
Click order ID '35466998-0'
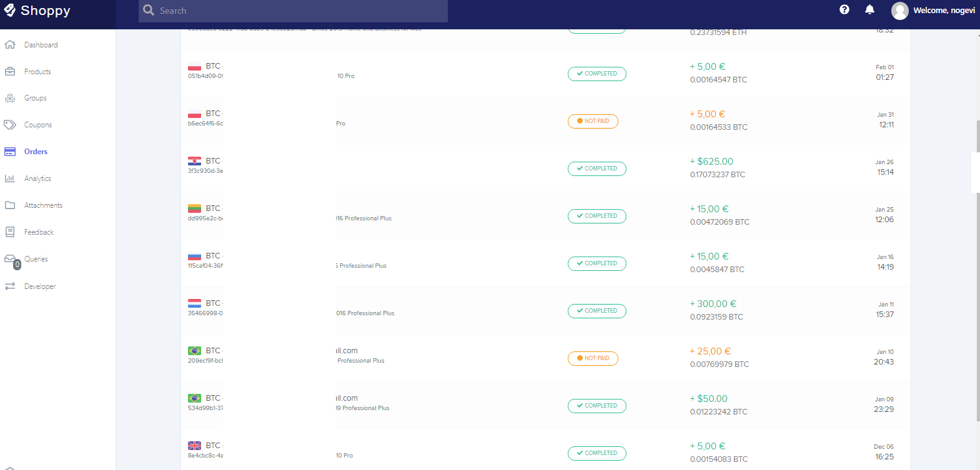pyautogui.click(x=205, y=313)
